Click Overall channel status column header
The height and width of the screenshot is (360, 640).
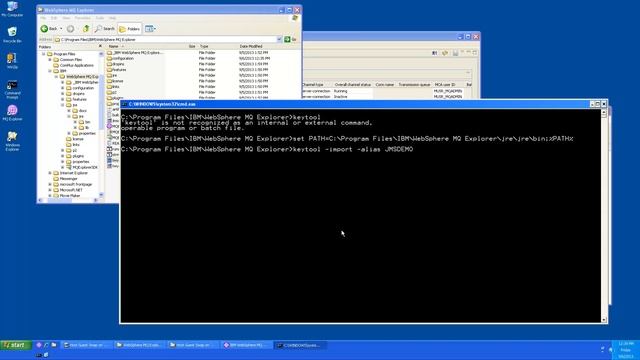point(353,84)
